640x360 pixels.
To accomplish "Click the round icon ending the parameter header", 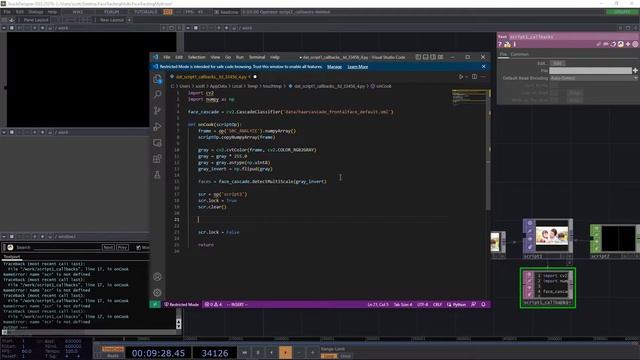I will [x=636, y=44].
